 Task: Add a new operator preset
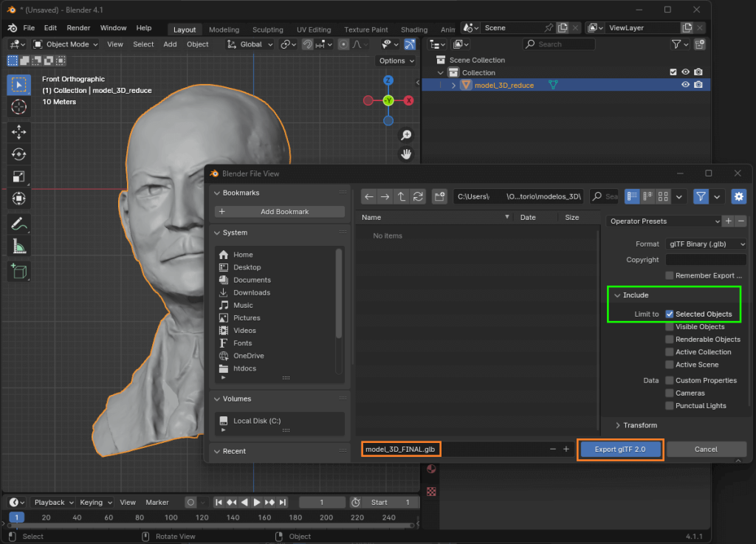click(x=729, y=221)
